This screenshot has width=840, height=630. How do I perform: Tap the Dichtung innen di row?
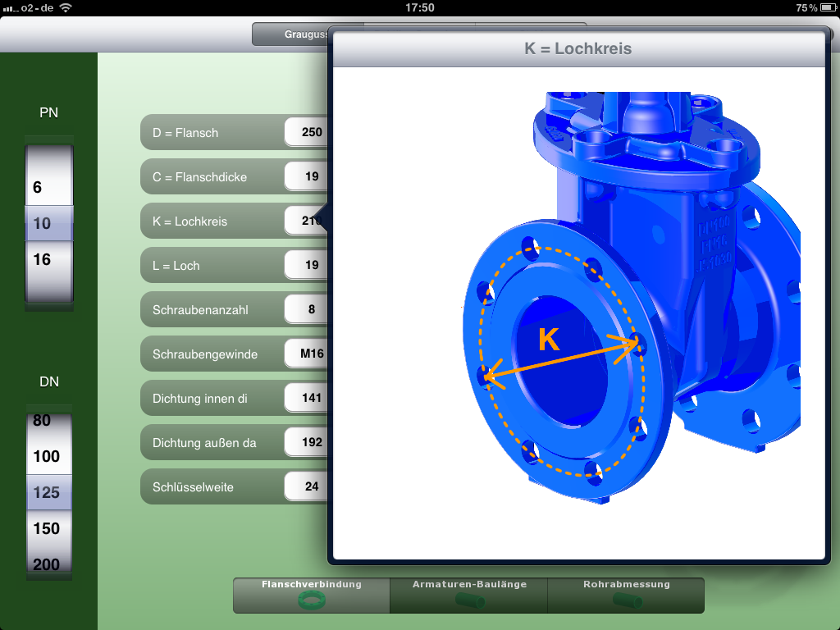(215, 398)
